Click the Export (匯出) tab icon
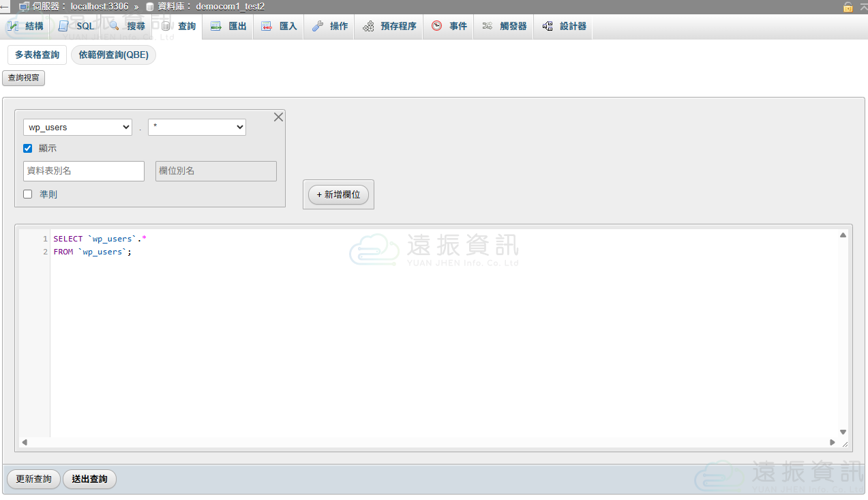868x500 pixels. 216,26
